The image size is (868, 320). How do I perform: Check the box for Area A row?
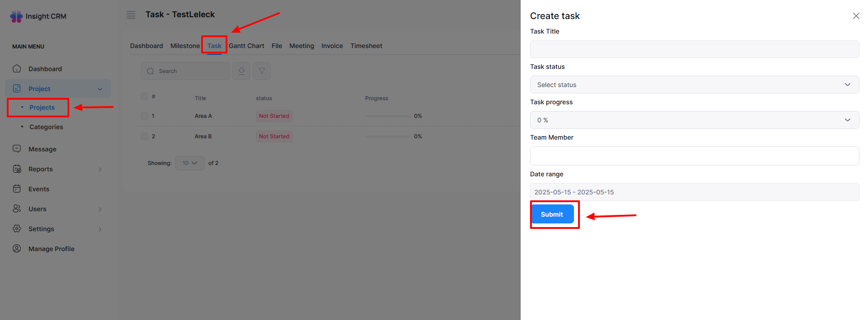[145, 116]
